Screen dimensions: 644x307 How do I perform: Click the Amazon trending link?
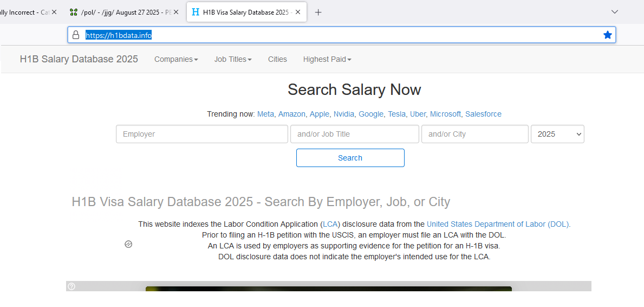click(291, 114)
